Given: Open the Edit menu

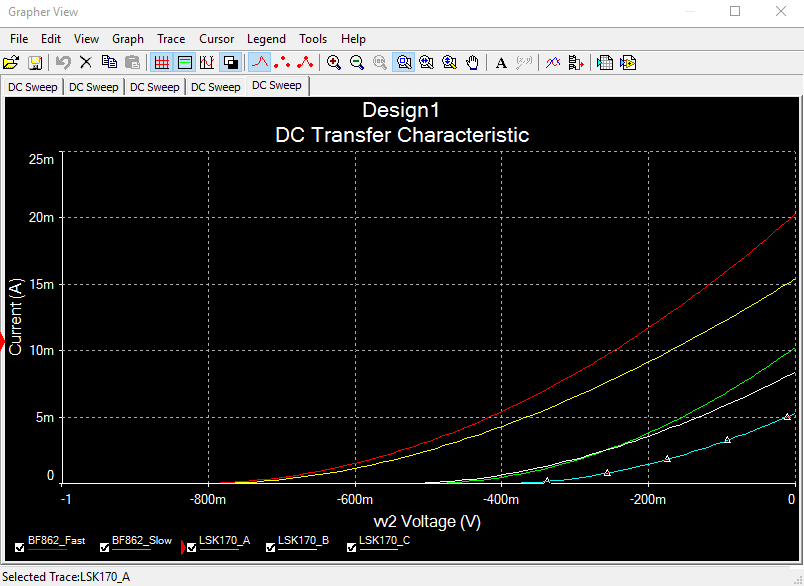Looking at the screenshot, I should 51,39.
